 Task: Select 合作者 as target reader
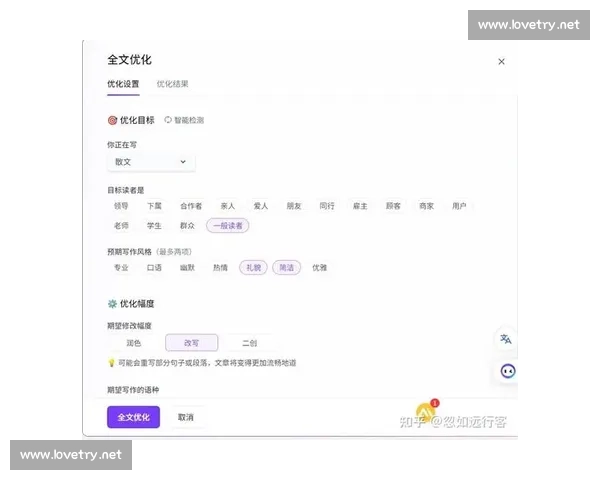(191, 206)
